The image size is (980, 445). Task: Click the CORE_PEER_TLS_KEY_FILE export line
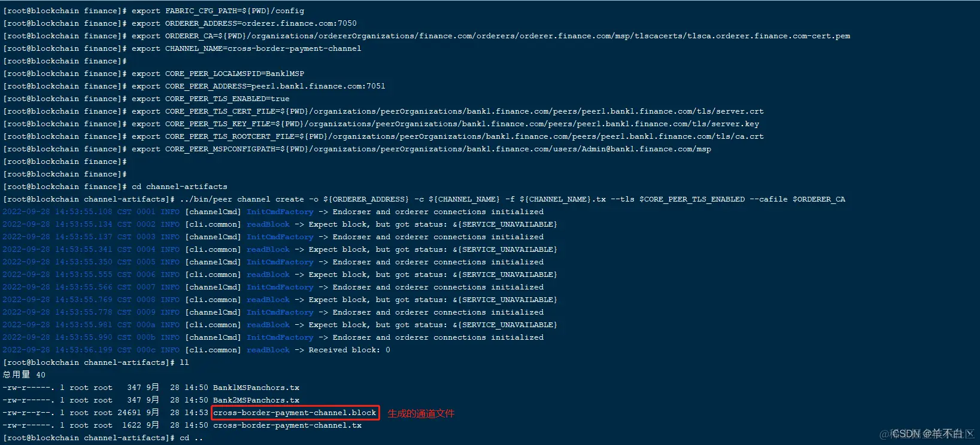pos(381,124)
